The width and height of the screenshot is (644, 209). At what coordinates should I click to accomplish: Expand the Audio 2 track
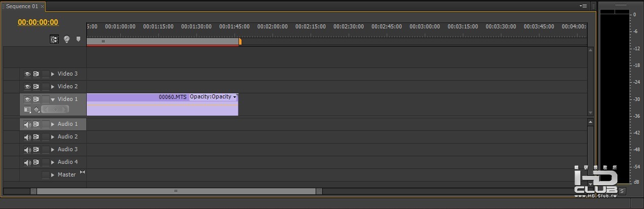53,137
